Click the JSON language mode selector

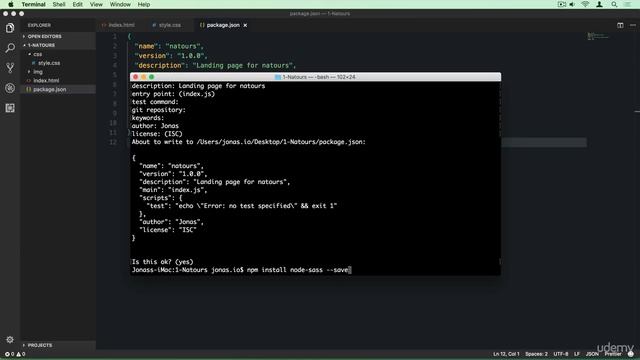pos(592,354)
